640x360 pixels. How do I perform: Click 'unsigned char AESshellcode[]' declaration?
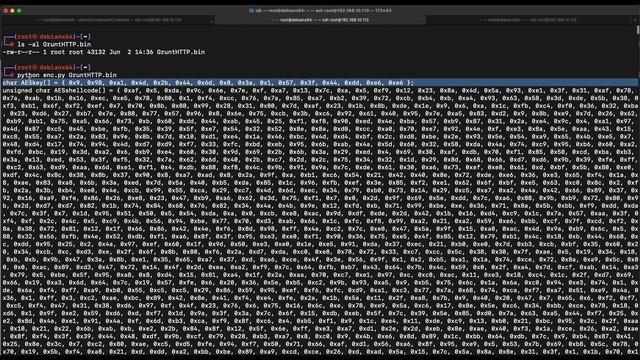pyautogui.click(x=54, y=91)
